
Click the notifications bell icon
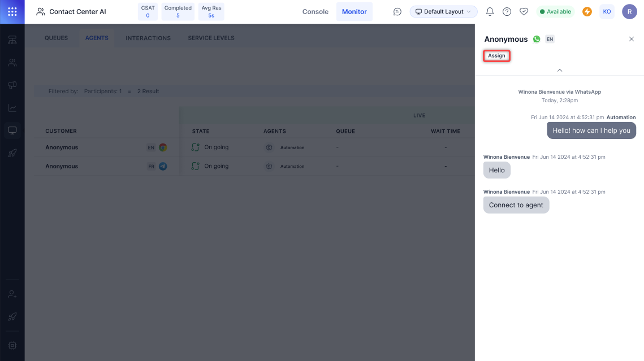point(490,12)
